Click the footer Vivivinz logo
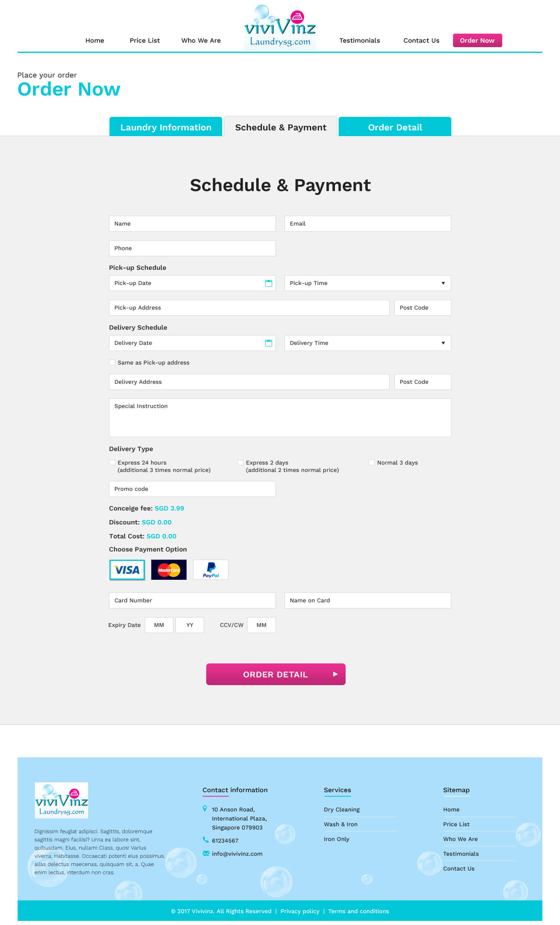Screen dimensions: 560x925 [61, 800]
